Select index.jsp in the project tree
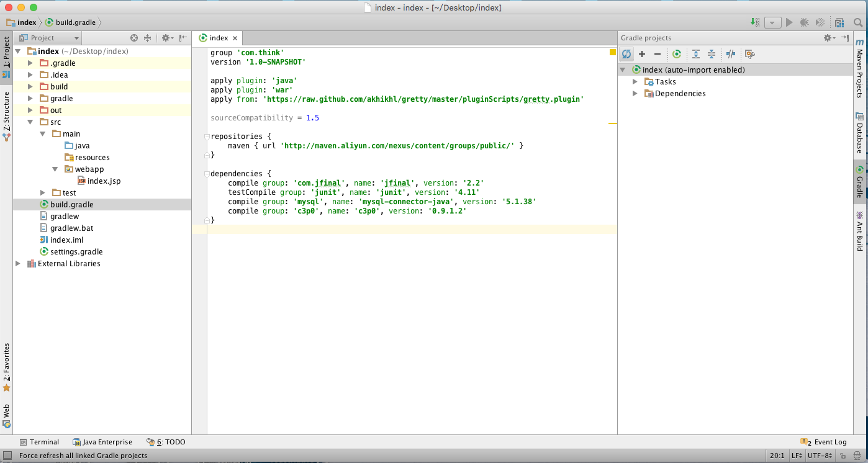Image resolution: width=868 pixels, height=463 pixels. tap(104, 181)
